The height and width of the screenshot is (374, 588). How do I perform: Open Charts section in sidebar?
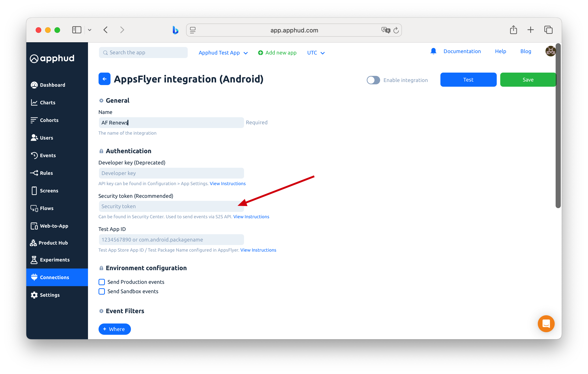pyautogui.click(x=43, y=102)
